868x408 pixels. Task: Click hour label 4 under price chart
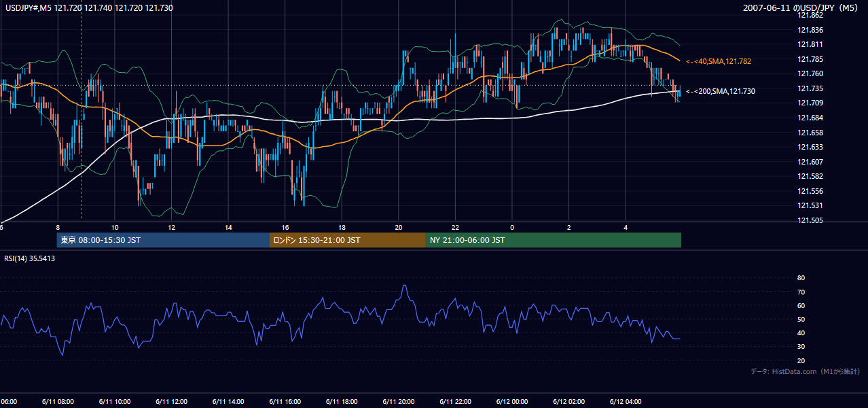coord(626,227)
